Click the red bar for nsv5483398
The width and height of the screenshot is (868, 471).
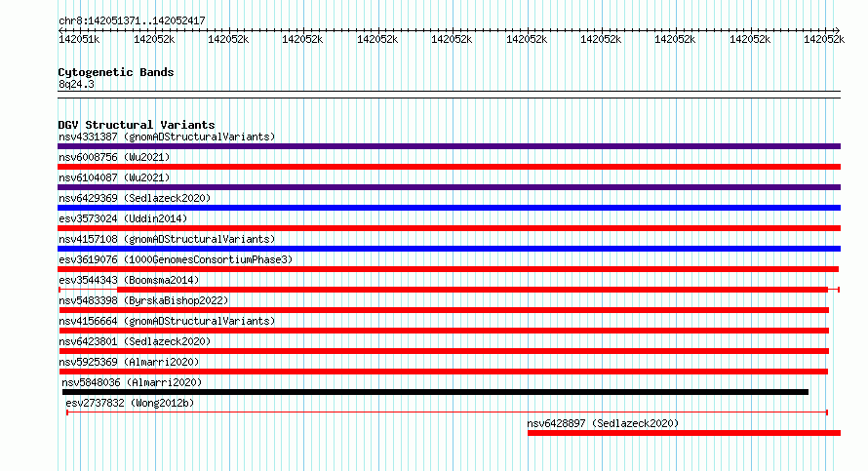tap(444, 310)
